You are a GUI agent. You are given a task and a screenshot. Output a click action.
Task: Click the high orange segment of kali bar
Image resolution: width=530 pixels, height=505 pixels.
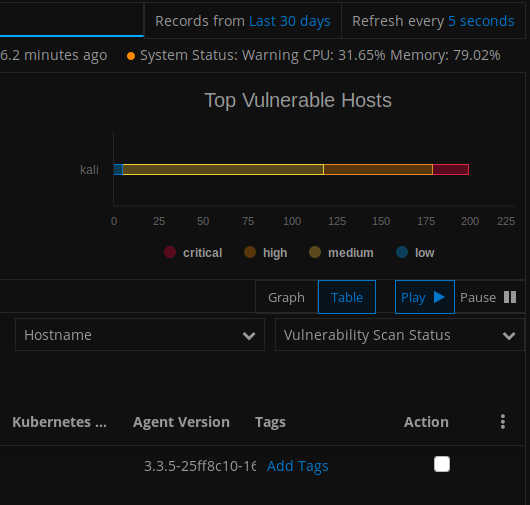click(378, 169)
